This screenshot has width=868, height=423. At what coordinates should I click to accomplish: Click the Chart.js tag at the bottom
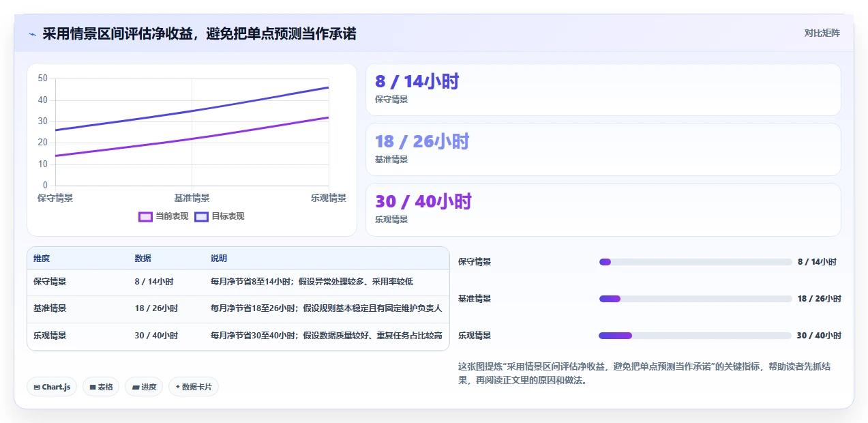coord(53,387)
